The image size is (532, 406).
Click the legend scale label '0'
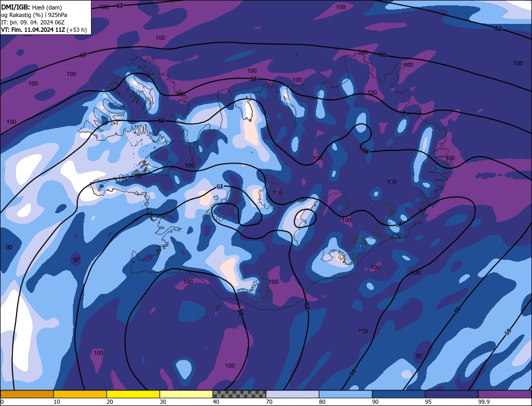click(x=2, y=402)
